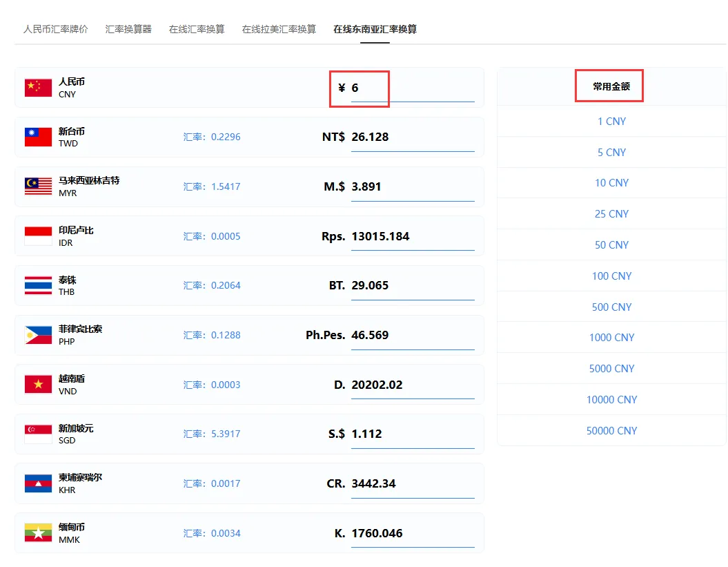
Task: Click the 汇率: 0.2064 rate for THB
Action: click(x=212, y=285)
